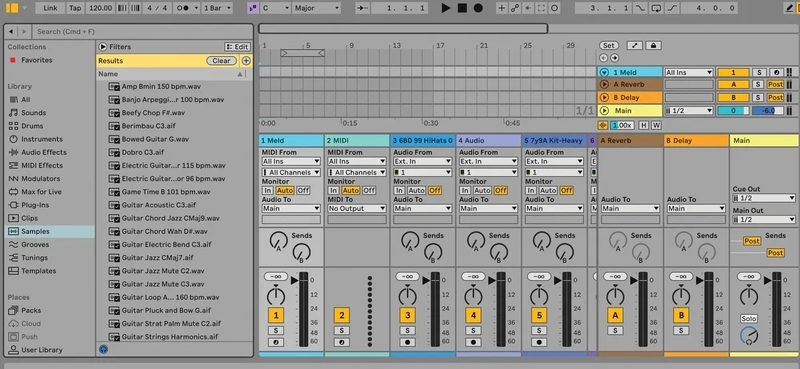Open Audio Effects in the browser sidebar
800x369 pixels.
[x=44, y=152]
